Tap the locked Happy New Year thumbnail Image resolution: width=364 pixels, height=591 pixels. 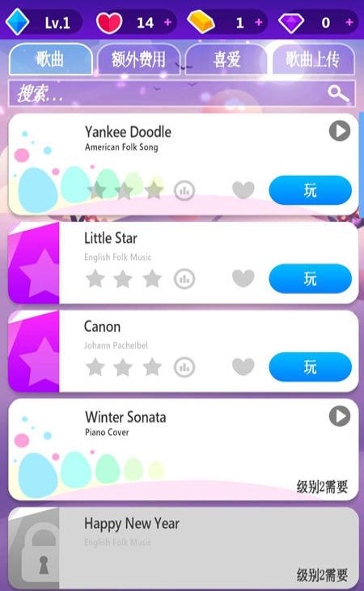click(34, 548)
